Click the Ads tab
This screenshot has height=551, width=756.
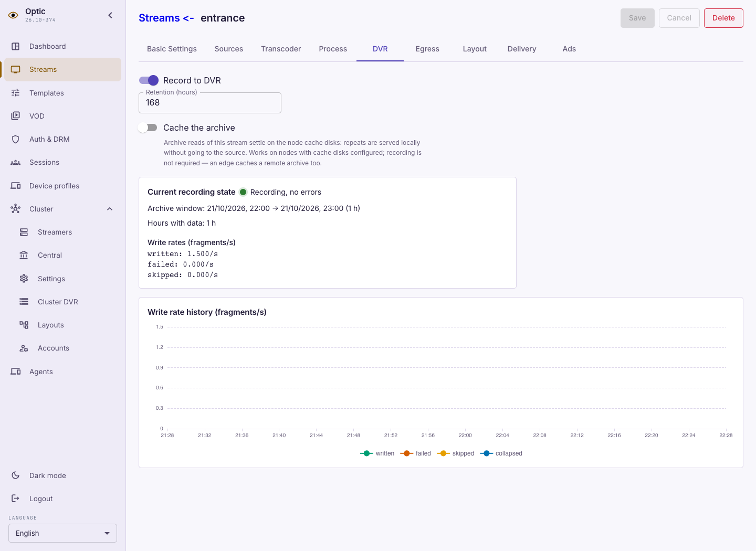click(x=569, y=49)
